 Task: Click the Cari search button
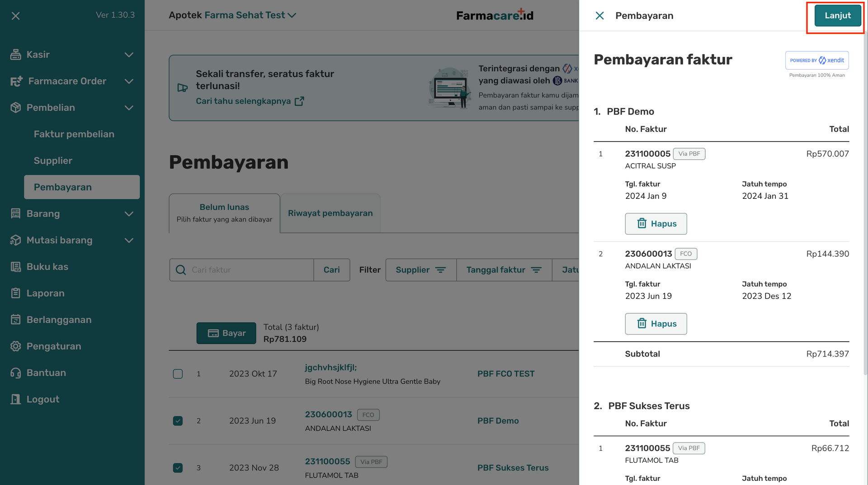coord(332,270)
